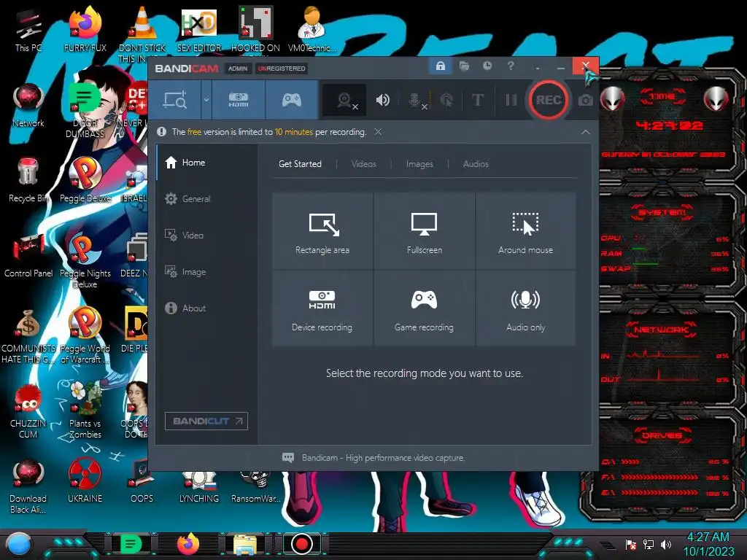The height and width of the screenshot is (560, 747).
Task: Open scheduled recording clock icon
Action: (x=487, y=66)
